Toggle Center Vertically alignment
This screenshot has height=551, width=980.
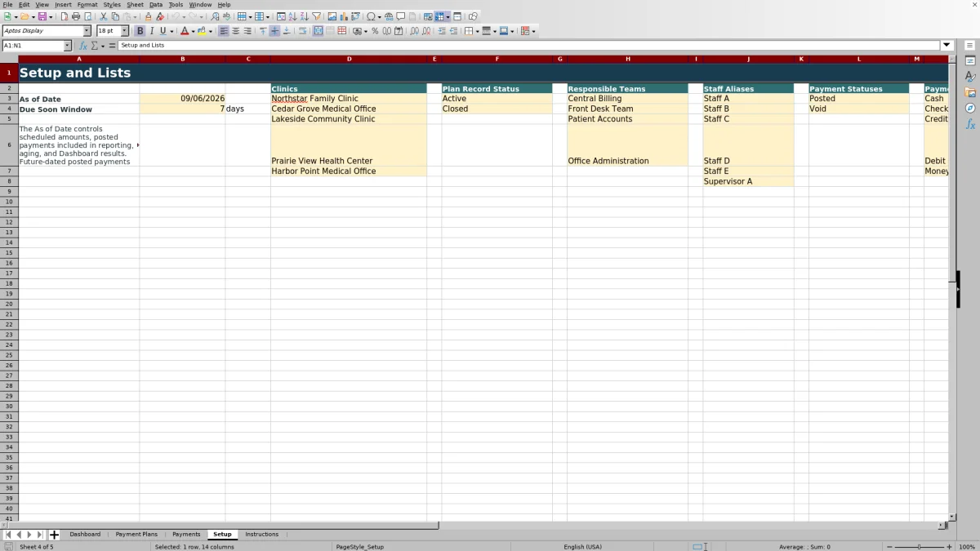coord(274,31)
